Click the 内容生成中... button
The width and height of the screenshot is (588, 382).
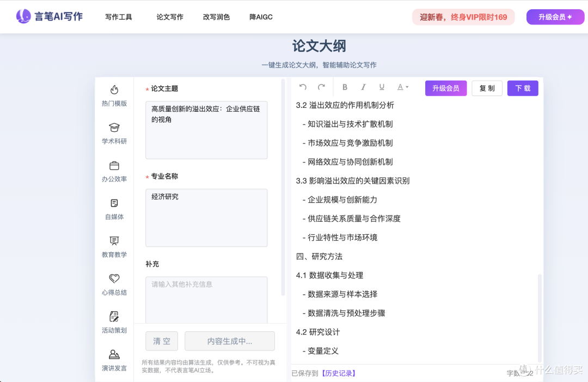pos(230,341)
